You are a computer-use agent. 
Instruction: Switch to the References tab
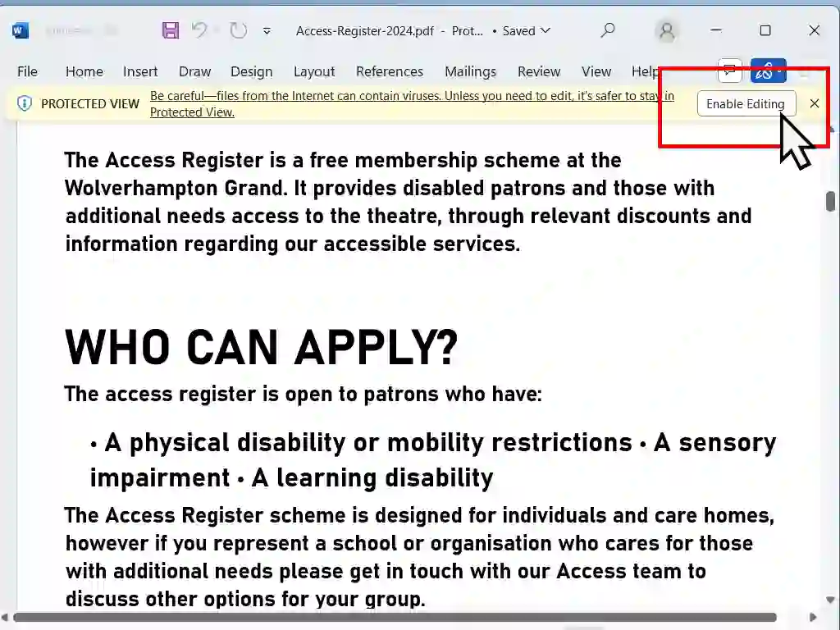click(390, 71)
